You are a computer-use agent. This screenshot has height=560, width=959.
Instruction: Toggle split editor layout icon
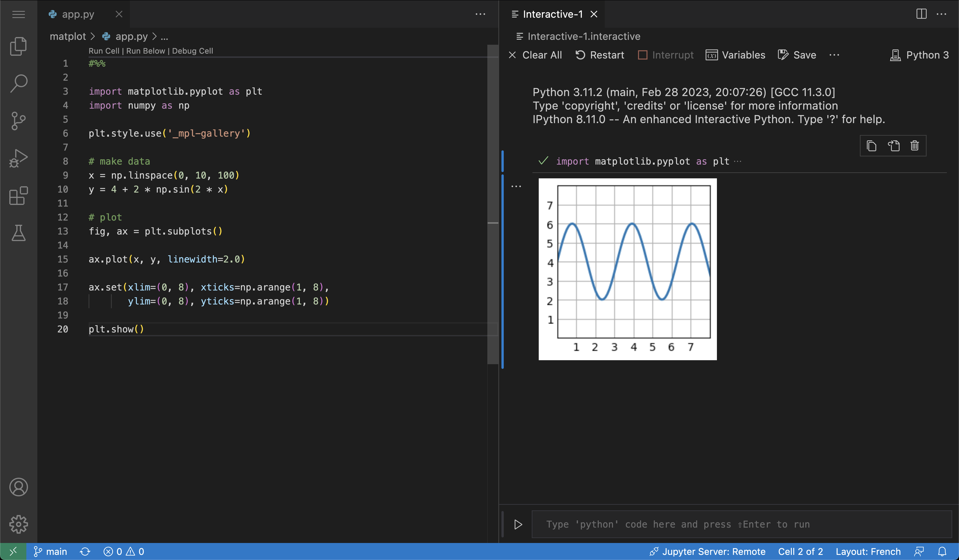coord(921,14)
